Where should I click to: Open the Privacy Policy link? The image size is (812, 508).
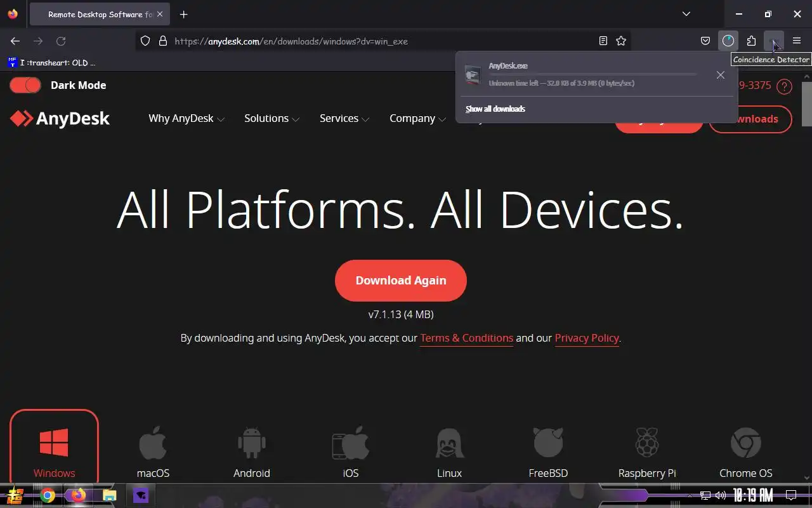pyautogui.click(x=587, y=338)
